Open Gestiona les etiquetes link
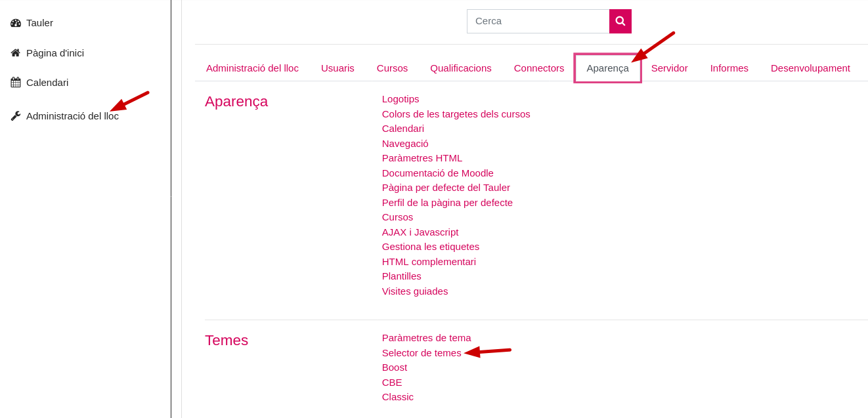The width and height of the screenshot is (868, 418). [x=431, y=247]
